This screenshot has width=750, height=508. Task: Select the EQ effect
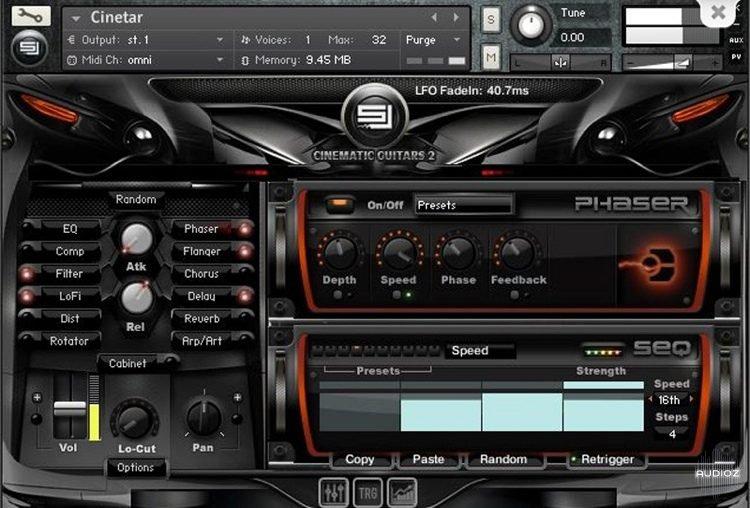(x=70, y=229)
